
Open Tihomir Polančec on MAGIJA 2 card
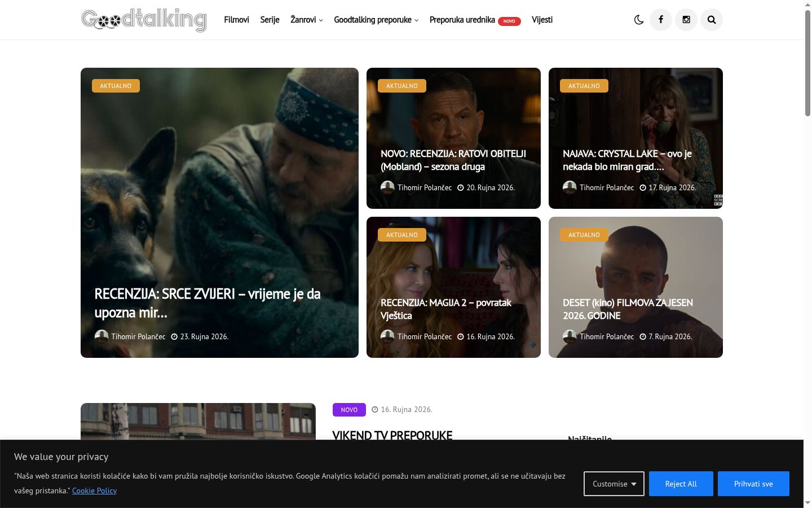(x=425, y=336)
